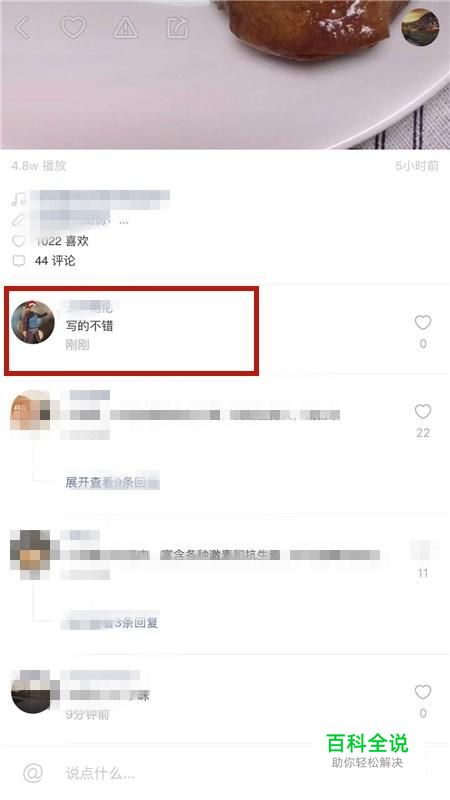Screen dimensions: 450x800
Task: Open the author's avatar at top right
Action: pos(420,27)
